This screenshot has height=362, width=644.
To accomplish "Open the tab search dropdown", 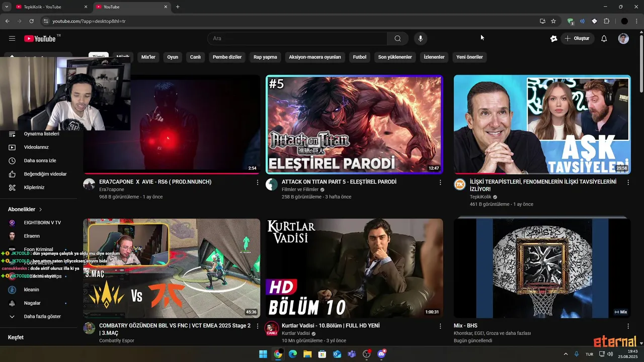I will coord(7,7).
